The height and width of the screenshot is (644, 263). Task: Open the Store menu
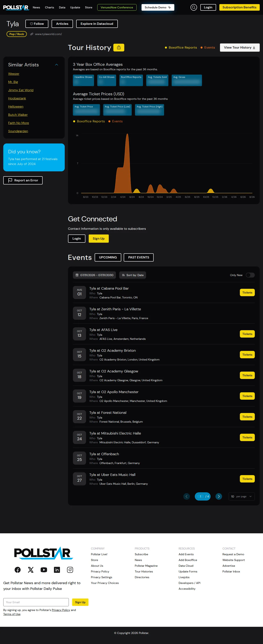tap(89, 8)
